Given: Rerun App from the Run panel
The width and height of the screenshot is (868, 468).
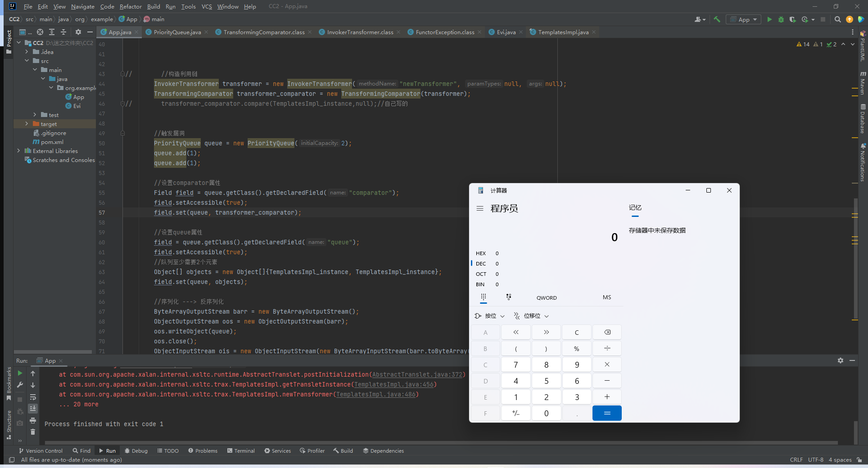Looking at the screenshot, I should point(20,373).
